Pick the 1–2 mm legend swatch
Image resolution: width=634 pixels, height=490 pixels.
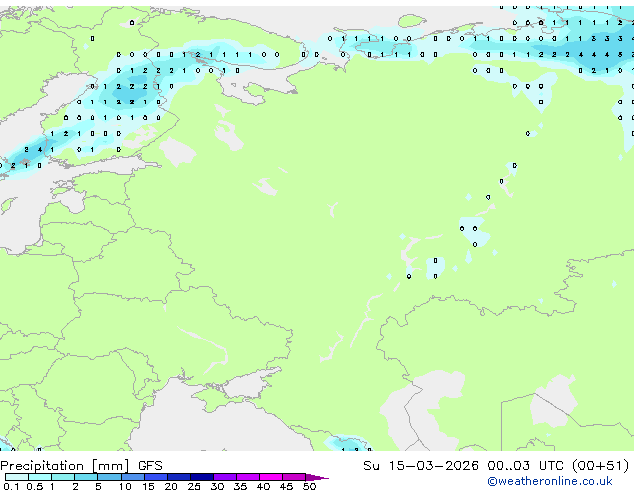pyautogui.click(x=63, y=477)
